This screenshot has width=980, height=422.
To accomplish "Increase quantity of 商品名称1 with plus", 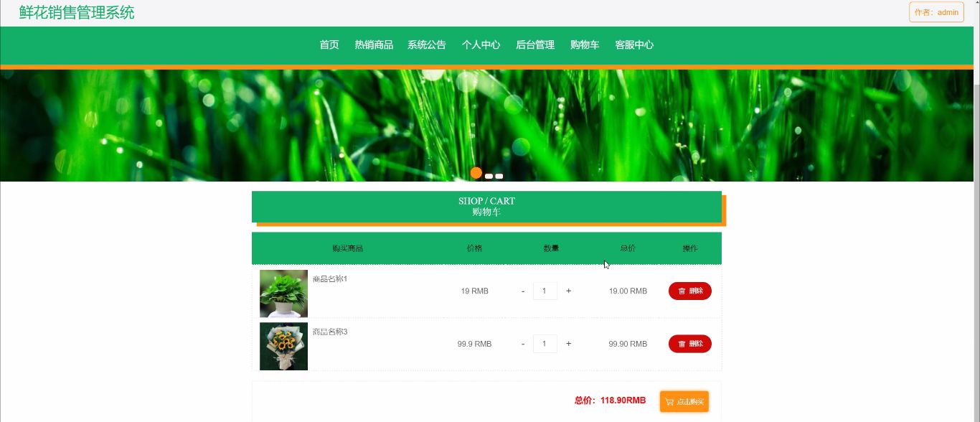I will [x=569, y=291].
